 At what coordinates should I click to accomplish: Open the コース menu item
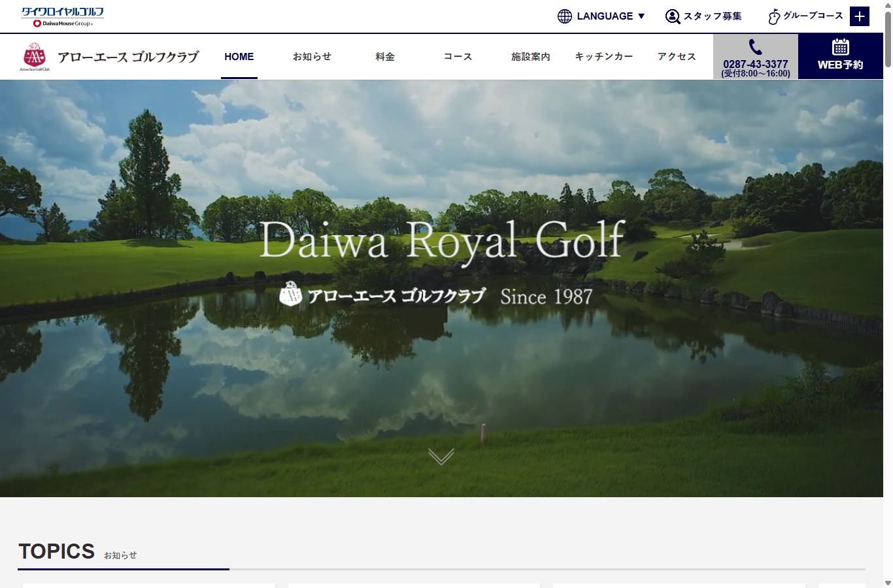pos(458,57)
